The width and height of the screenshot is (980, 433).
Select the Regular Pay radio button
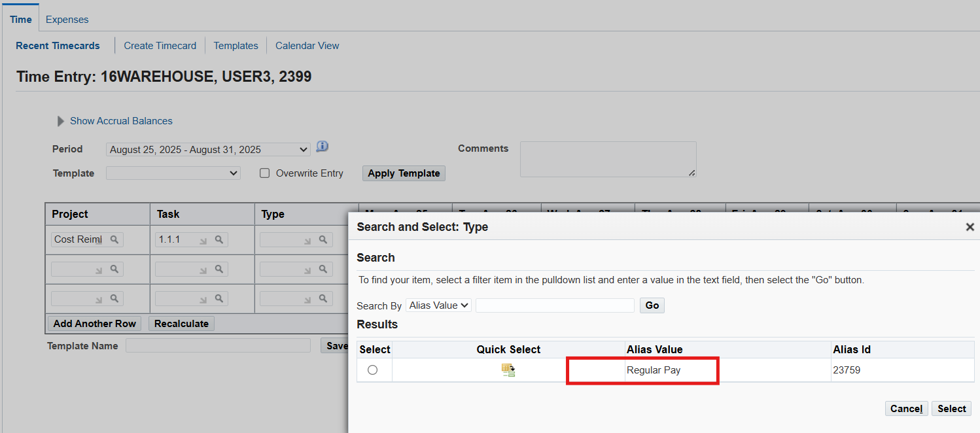click(x=373, y=370)
